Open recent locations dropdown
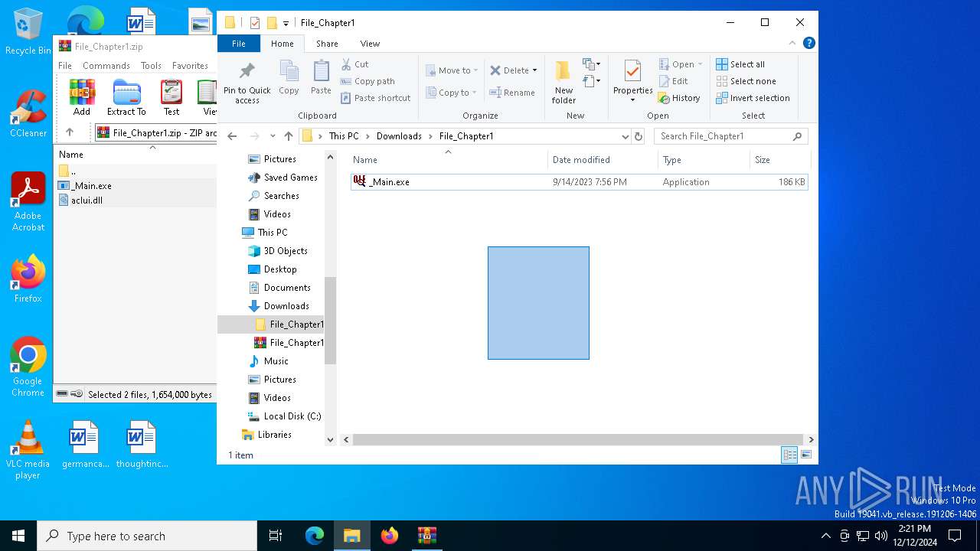The height and width of the screenshot is (551, 980). pyautogui.click(x=273, y=136)
